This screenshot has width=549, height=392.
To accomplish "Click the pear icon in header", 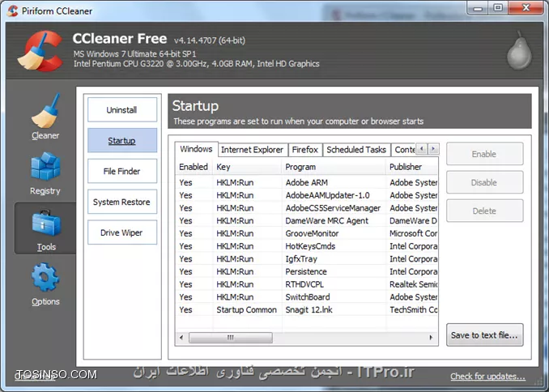I will pos(520,51).
